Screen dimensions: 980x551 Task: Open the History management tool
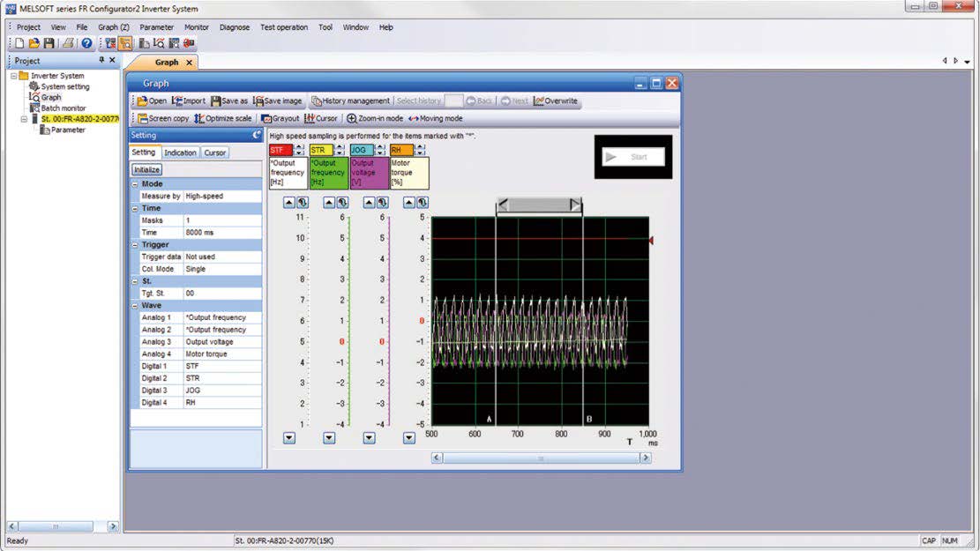[x=350, y=101]
